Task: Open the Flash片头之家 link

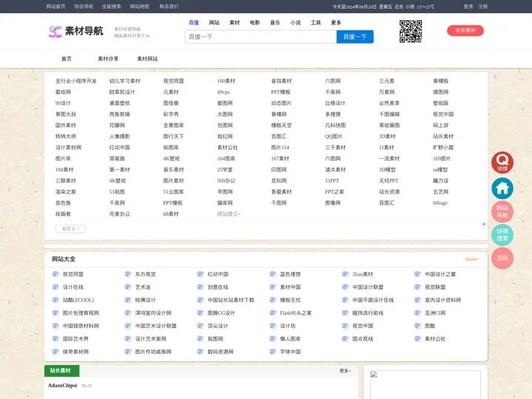Action: click(x=296, y=313)
